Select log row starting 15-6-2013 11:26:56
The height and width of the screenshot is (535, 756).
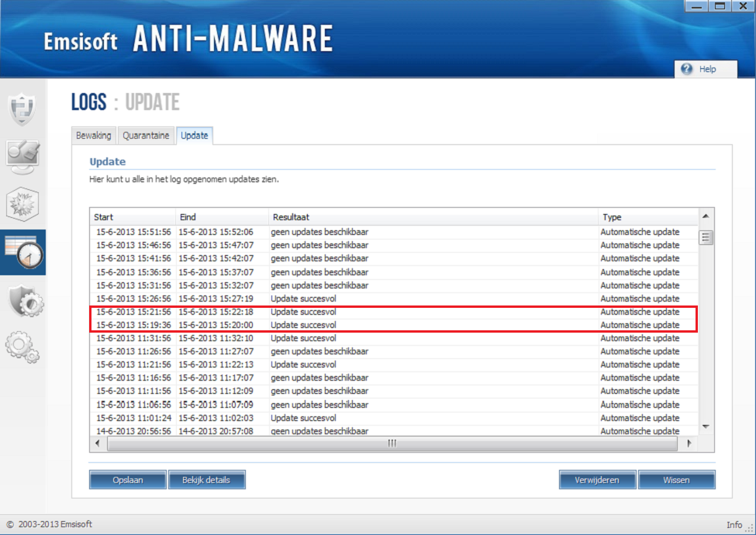pos(394,351)
